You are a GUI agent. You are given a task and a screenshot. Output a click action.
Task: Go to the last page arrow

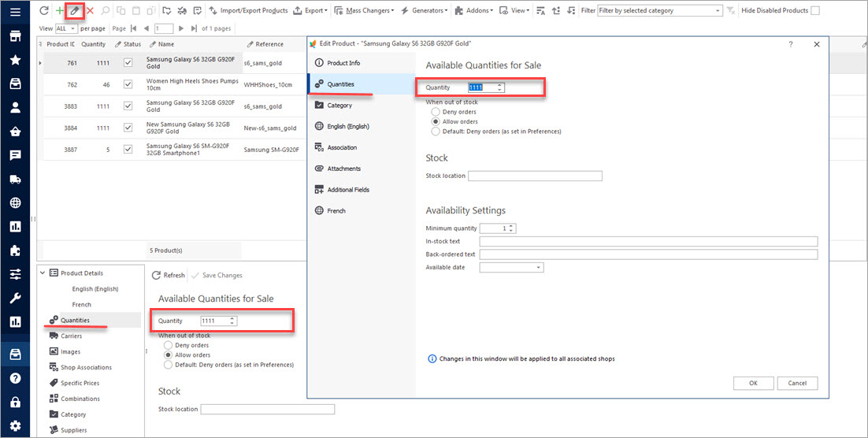click(x=193, y=28)
